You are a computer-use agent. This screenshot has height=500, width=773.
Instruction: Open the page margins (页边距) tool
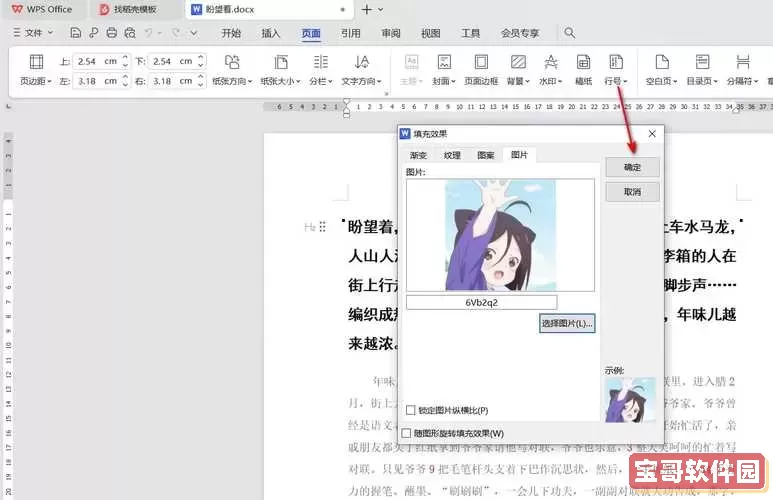point(36,70)
